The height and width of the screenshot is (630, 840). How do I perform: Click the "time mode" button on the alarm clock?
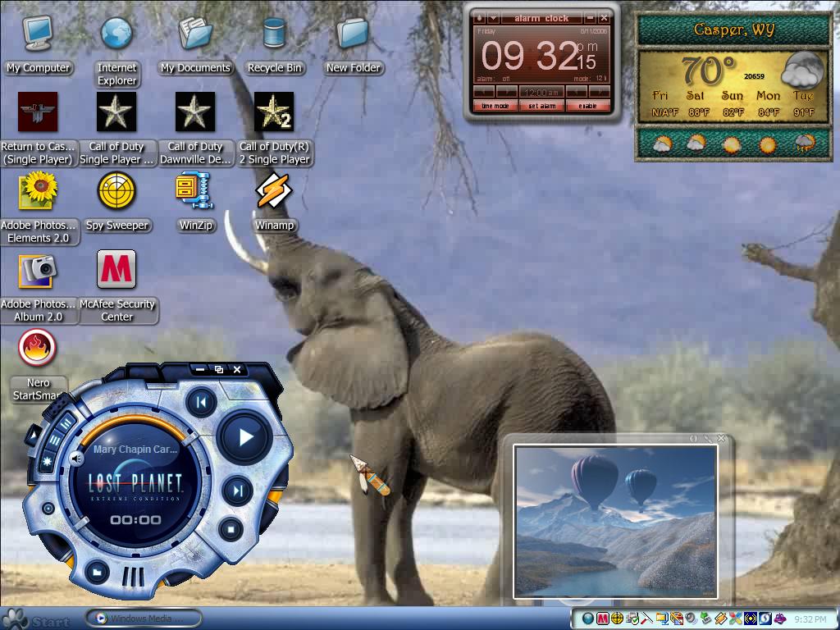click(x=495, y=106)
